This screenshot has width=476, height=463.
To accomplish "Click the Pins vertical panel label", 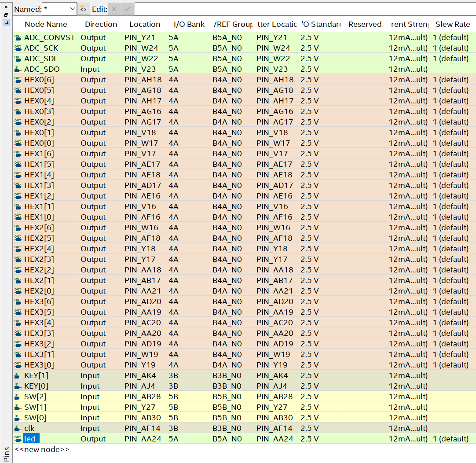I will [x=6, y=455].
